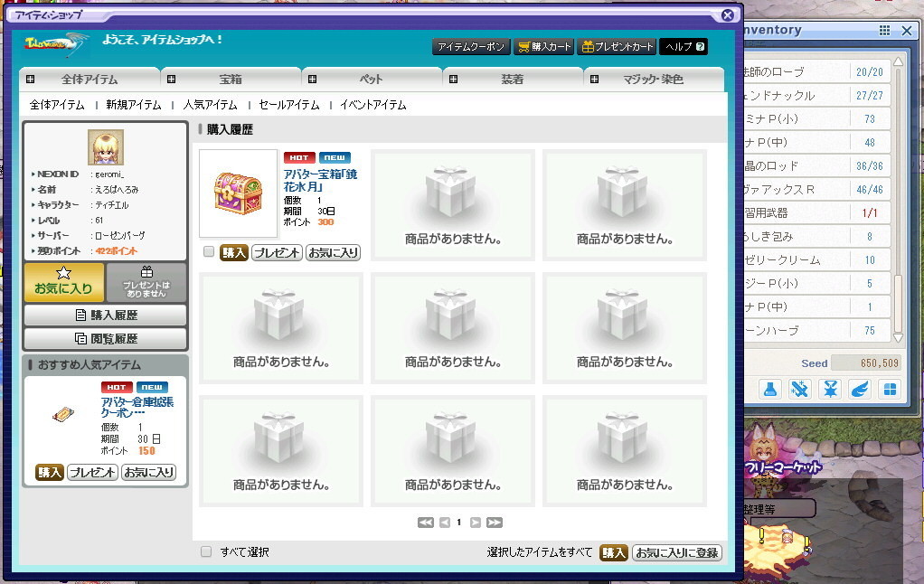Select the potion flask icon in the inventory panel

click(x=771, y=389)
